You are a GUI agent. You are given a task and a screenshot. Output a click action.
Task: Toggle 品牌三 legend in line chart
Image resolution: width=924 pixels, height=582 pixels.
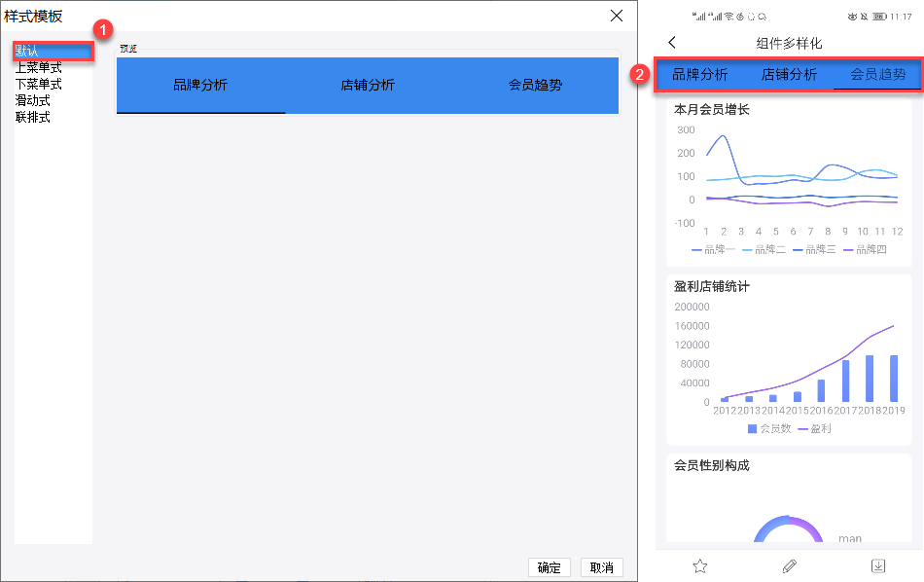(814, 249)
